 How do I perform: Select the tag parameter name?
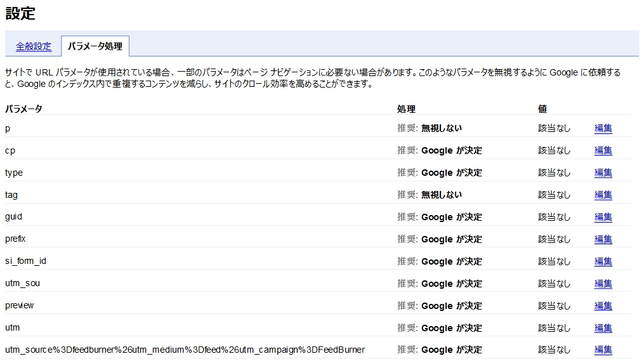(11, 195)
